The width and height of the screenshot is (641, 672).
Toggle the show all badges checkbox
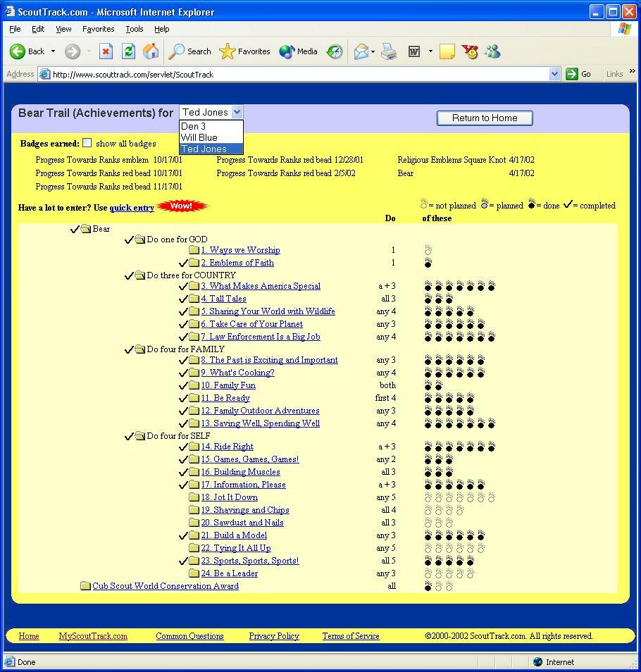coord(87,143)
